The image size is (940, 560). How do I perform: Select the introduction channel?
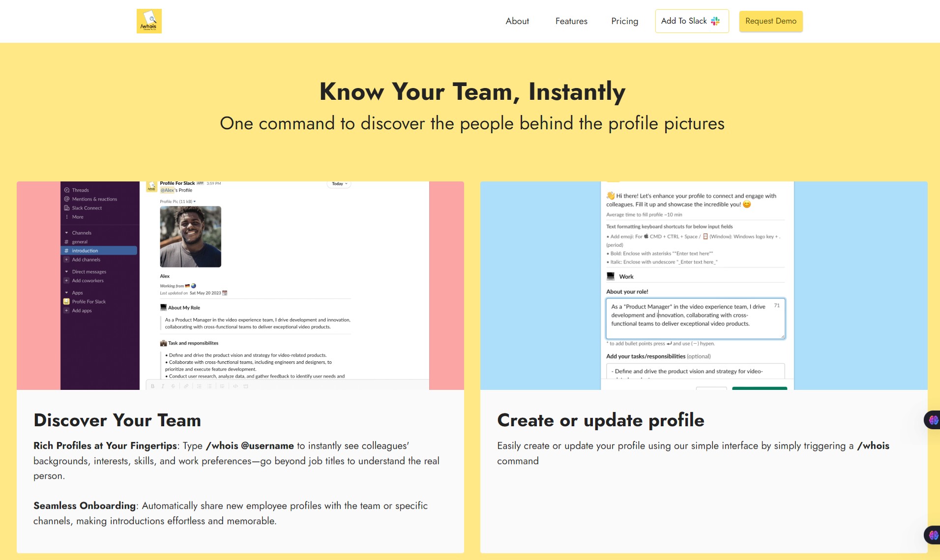click(85, 250)
